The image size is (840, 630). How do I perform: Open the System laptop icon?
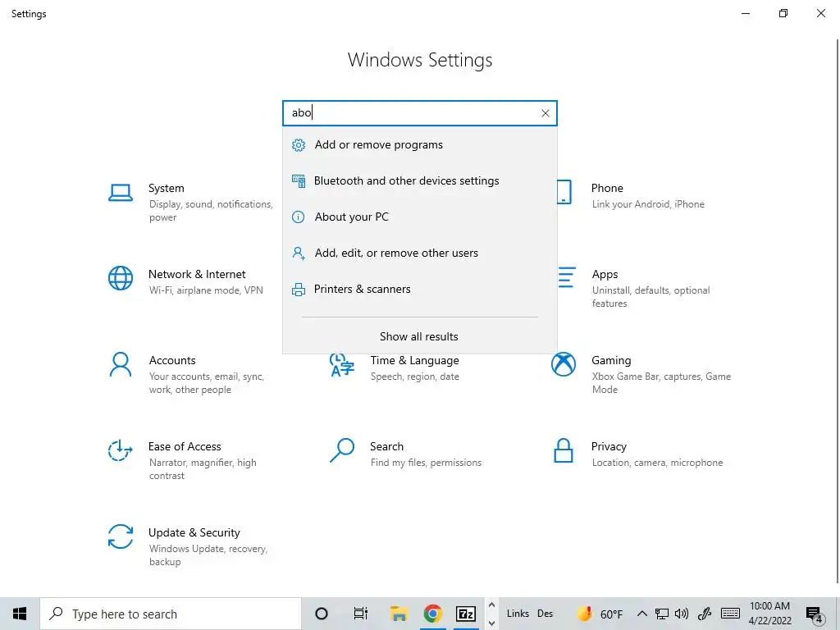(121, 192)
